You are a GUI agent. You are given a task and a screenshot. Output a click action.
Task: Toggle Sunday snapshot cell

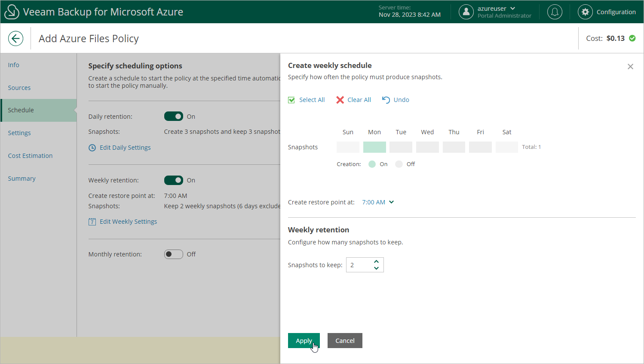(x=348, y=147)
